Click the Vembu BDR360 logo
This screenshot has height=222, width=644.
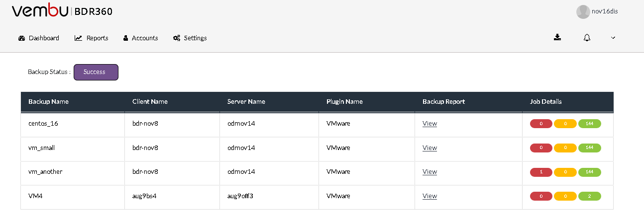coord(62,11)
